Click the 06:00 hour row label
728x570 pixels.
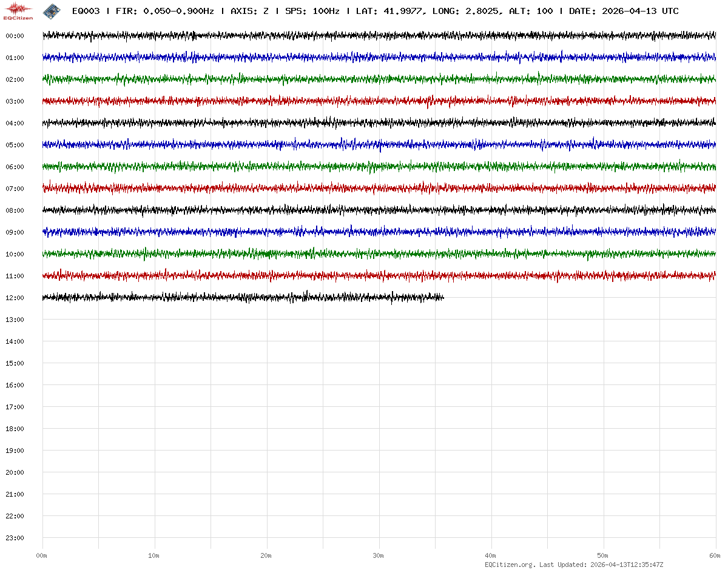tap(15, 167)
